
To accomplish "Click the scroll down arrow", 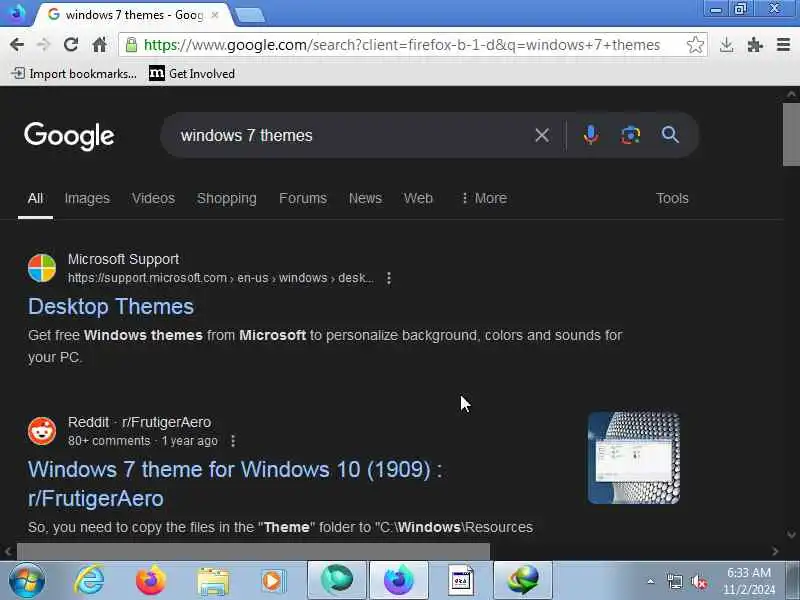I will tap(791, 535).
